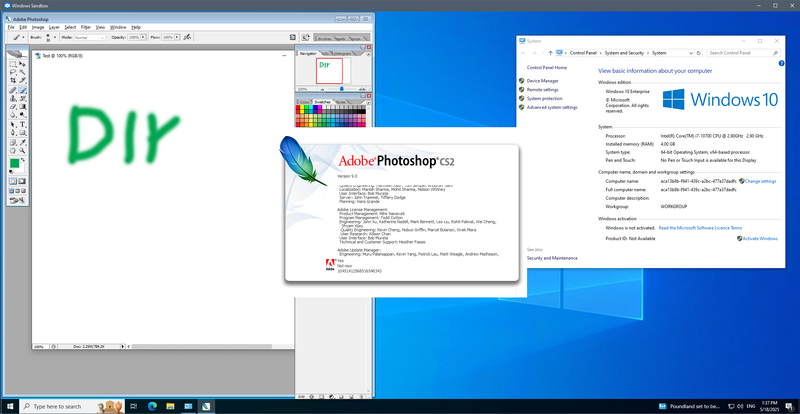This screenshot has width=800, height=414.
Task: Click the Type here to search box
Action: click(71, 406)
